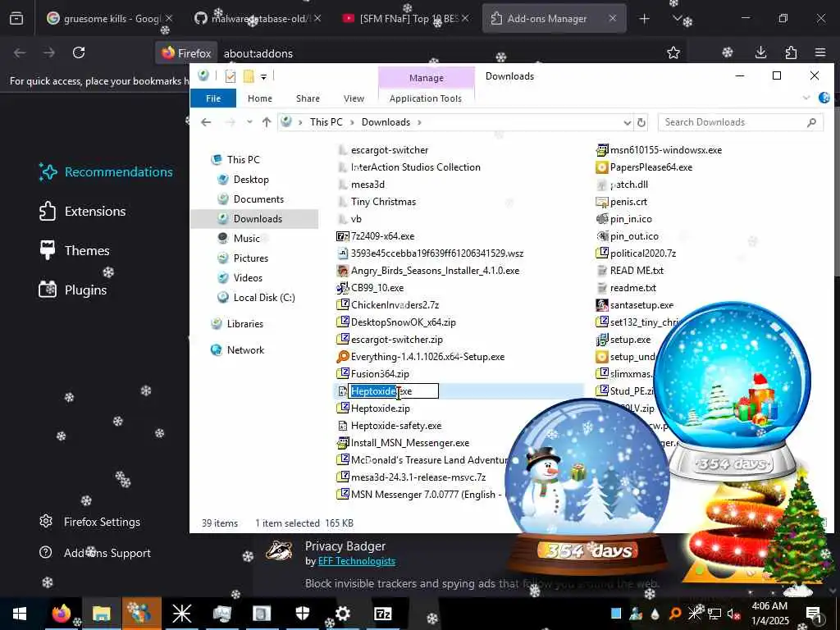The image size is (840, 630).
Task: Open Settings gear on the taskbar
Action: pyautogui.click(x=343, y=614)
